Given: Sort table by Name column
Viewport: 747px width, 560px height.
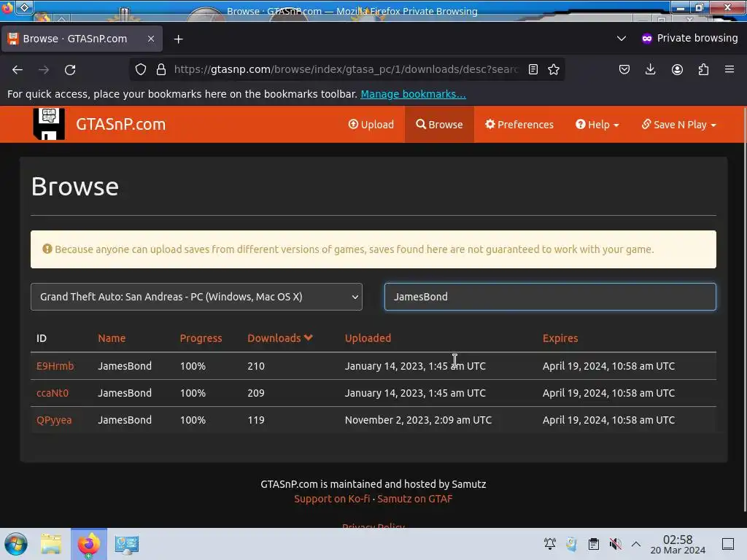Looking at the screenshot, I should point(112,338).
